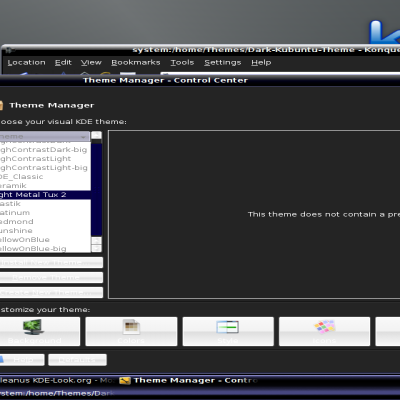Select HighContrastLight theme
The width and height of the screenshot is (400, 400).
tap(45, 159)
